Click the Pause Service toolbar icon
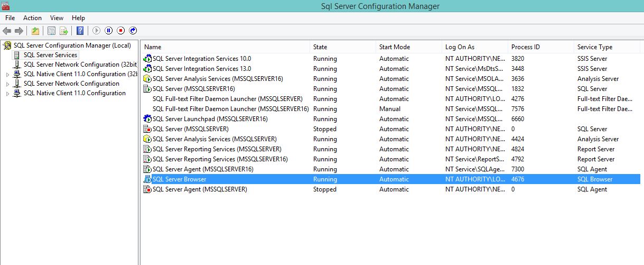Screen dimensions: 644x265 [108, 31]
